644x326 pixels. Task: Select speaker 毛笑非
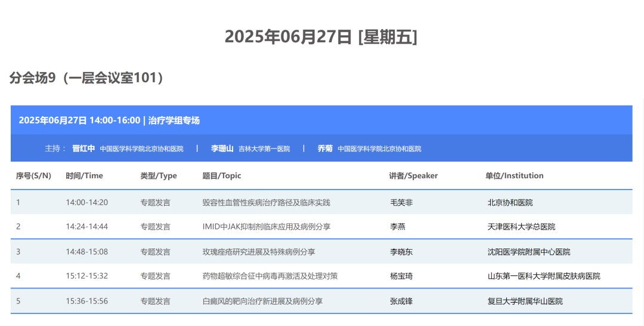[x=401, y=203]
